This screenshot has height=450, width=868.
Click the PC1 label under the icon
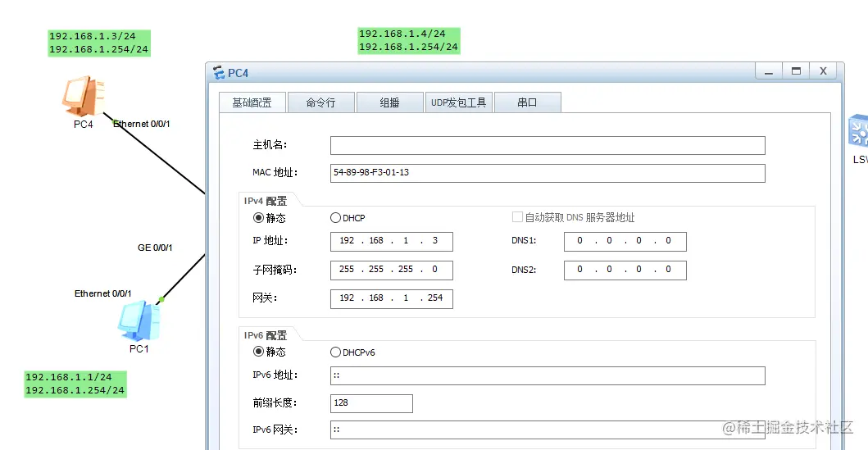tap(139, 348)
